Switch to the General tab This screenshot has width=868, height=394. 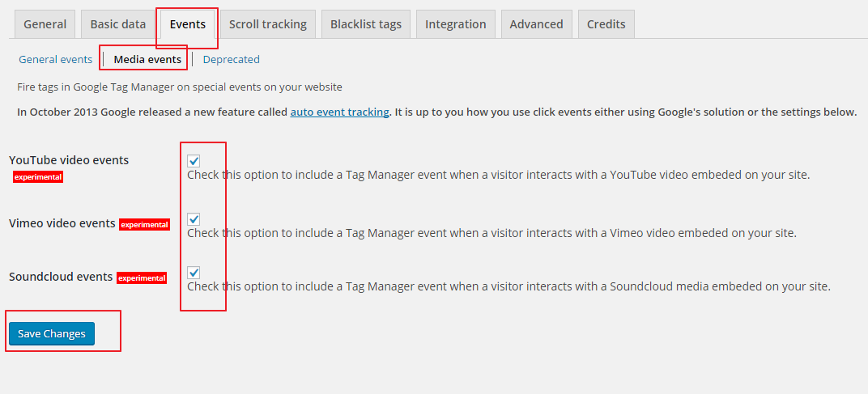click(45, 24)
